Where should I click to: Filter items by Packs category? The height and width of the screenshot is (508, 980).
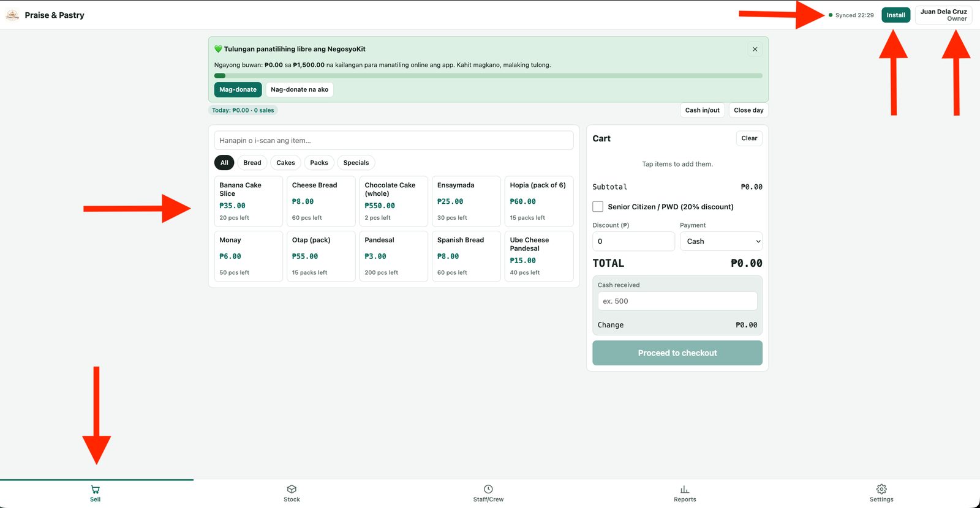coord(319,163)
